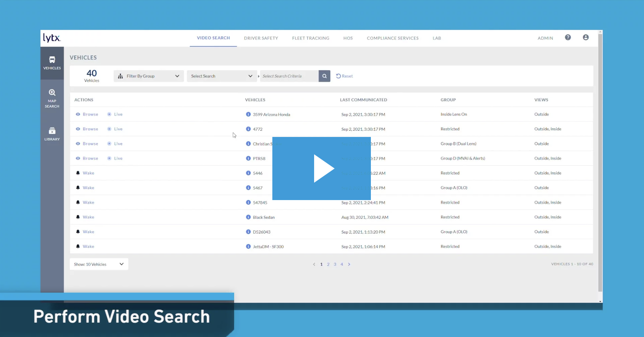
Task: Expand the Show: 10 Vehicles dropdown
Action: (99, 264)
